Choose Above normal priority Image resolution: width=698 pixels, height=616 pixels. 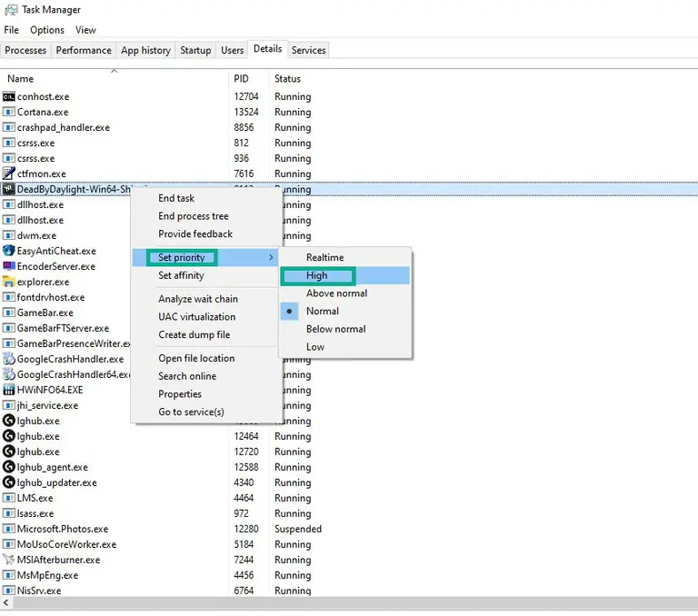tap(344, 293)
